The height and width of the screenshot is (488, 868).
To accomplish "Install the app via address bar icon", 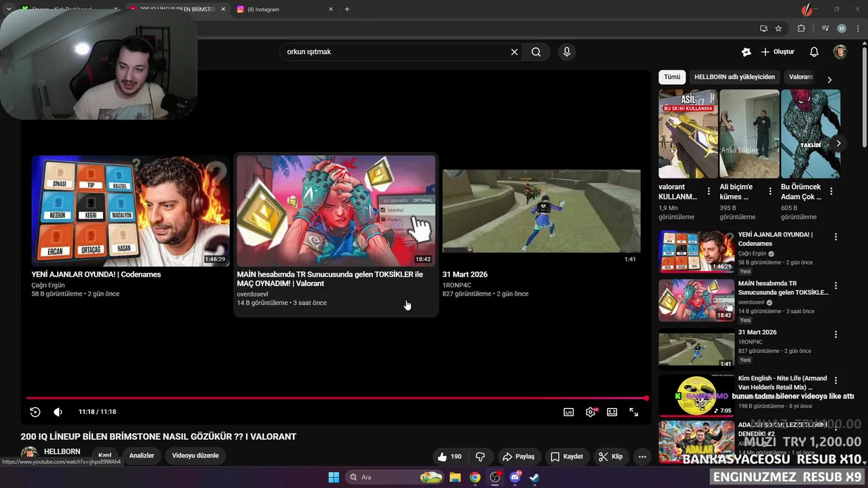I will pyautogui.click(x=764, y=28).
